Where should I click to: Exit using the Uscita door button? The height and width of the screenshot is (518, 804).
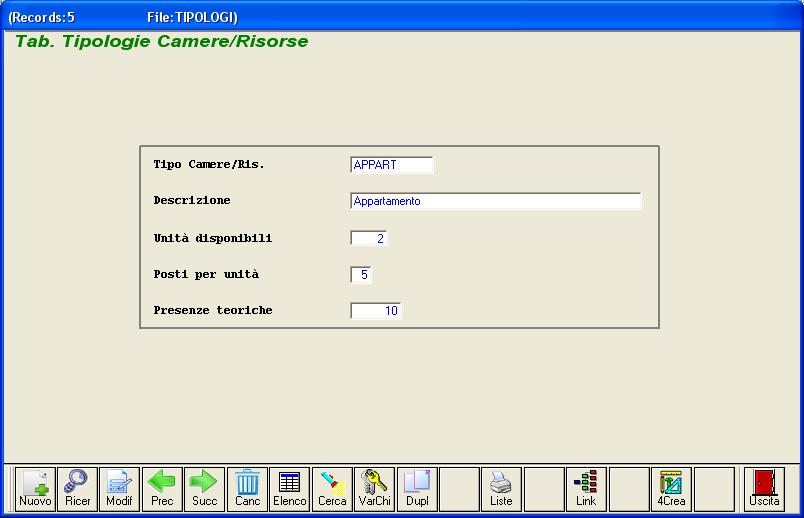(x=764, y=488)
